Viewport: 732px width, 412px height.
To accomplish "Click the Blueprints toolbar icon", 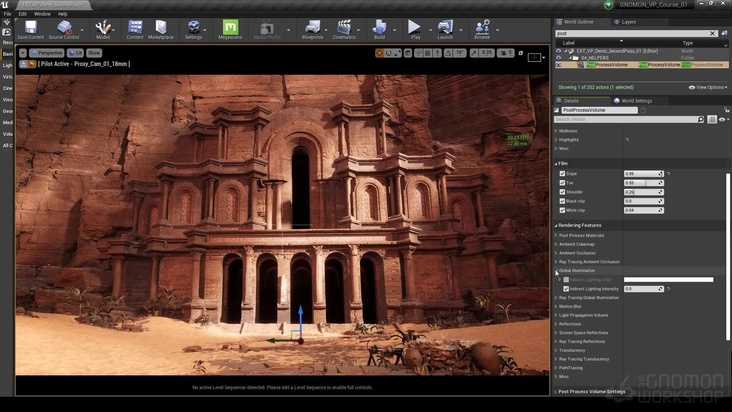I will coord(312,28).
